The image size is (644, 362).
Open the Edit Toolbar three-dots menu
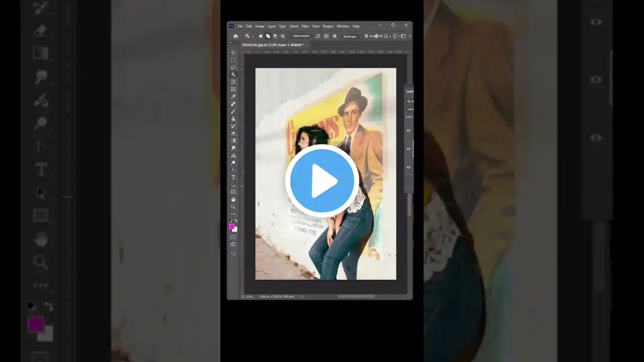tap(233, 214)
